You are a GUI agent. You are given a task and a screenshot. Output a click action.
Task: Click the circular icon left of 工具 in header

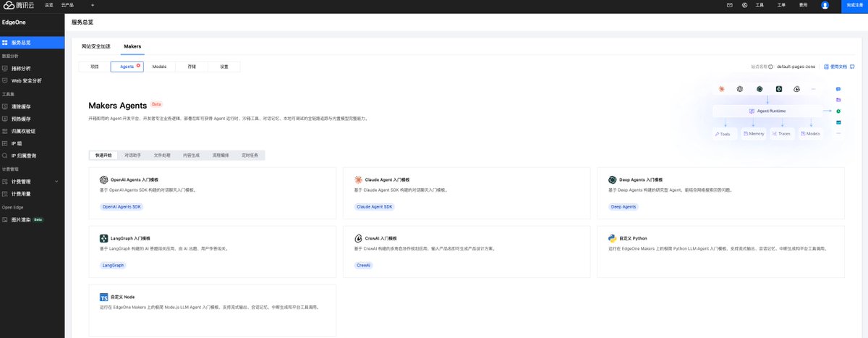(745, 5)
